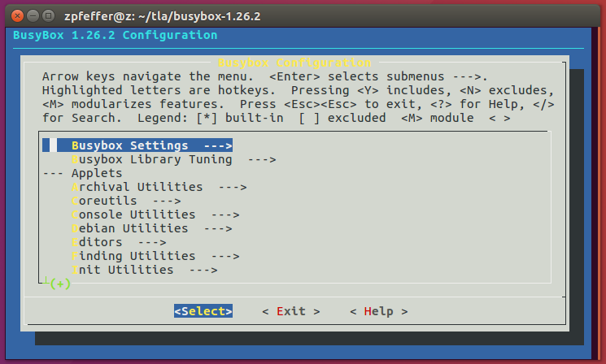This screenshot has width=606, height=364.
Task: Click the '--->' arrow after Busybox Library Tuning
Action: 262,159
